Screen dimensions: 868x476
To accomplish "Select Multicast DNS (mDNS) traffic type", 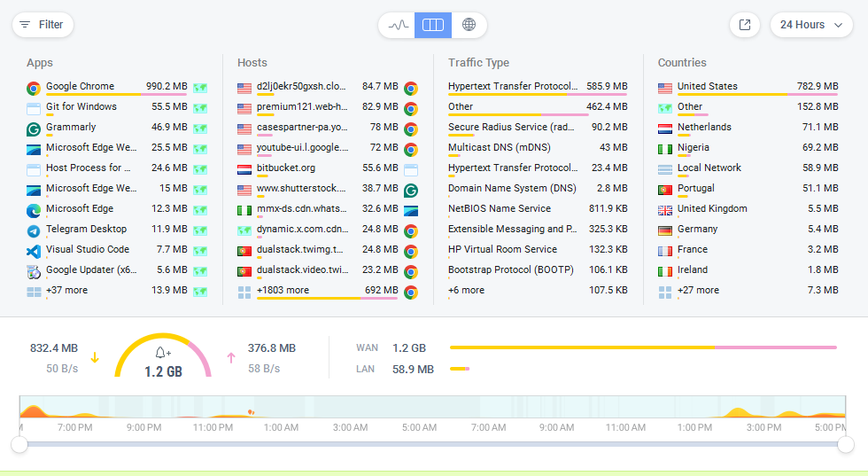I will (x=538, y=148).
